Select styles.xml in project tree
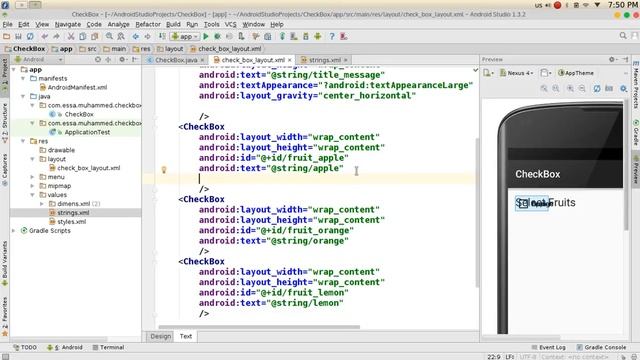 pos(68,222)
